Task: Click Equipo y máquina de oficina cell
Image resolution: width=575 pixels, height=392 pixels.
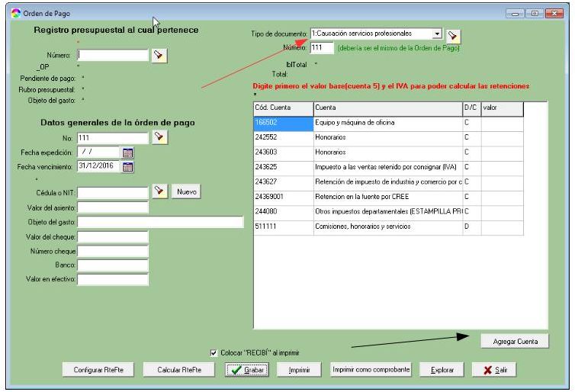Action: (388, 124)
